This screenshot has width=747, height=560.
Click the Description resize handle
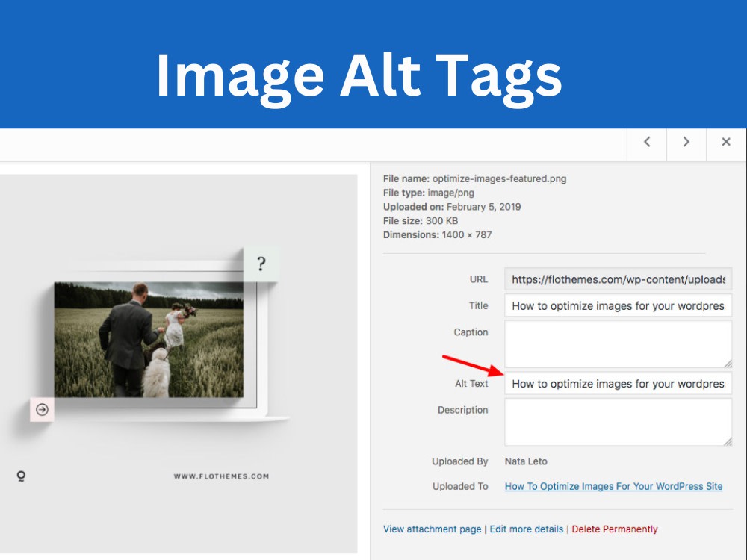(x=728, y=442)
